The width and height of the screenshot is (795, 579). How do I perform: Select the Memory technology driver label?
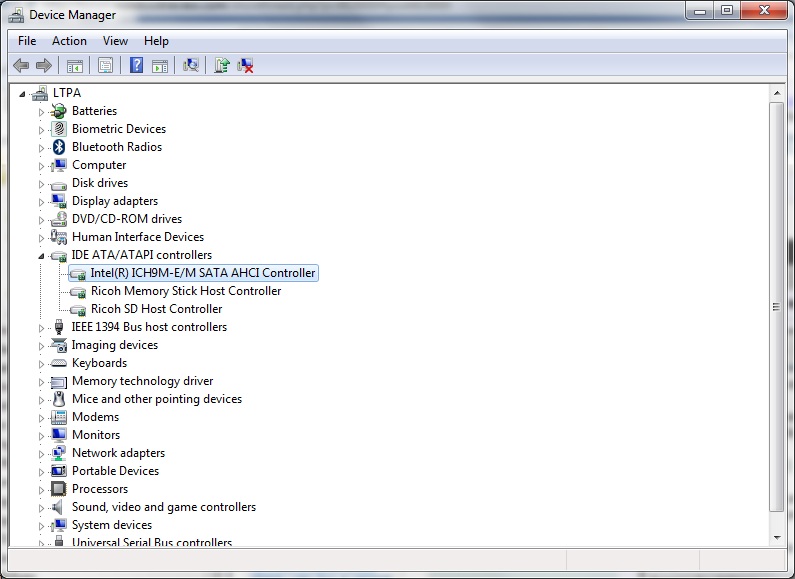(x=142, y=381)
